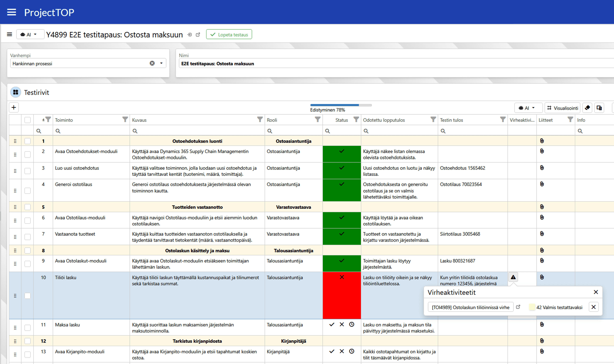Click the add row plus button

(x=14, y=107)
